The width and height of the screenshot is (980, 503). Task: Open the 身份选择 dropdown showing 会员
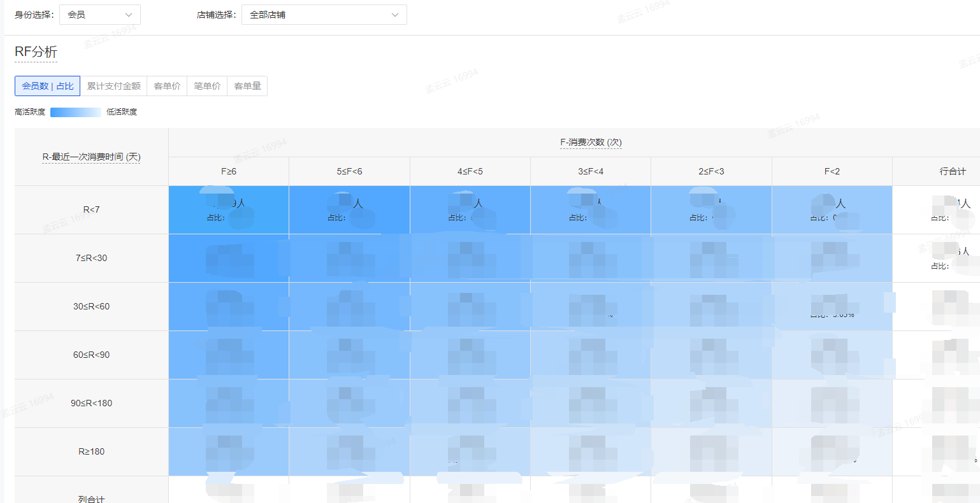(99, 15)
